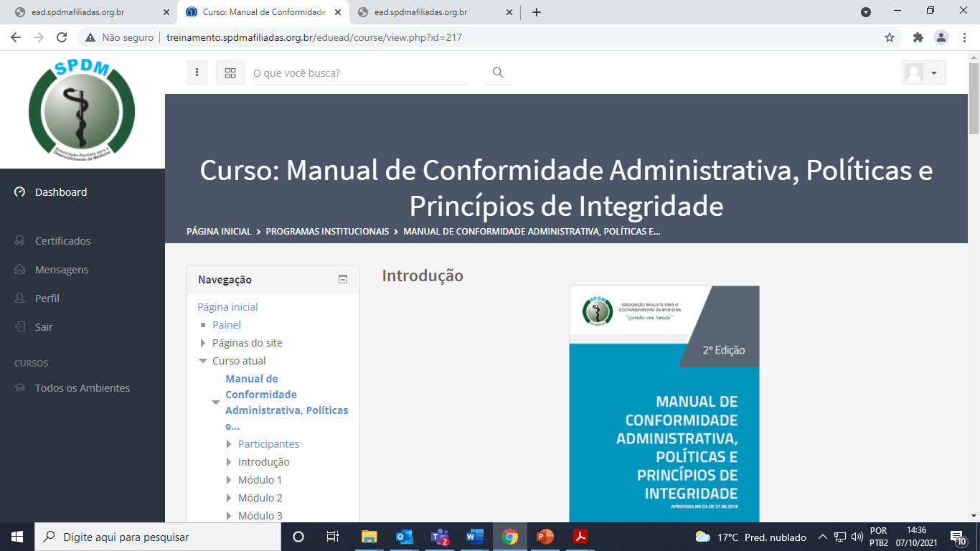This screenshot has width=980, height=551.
Task: Select Sair to log out
Action: 44,327
